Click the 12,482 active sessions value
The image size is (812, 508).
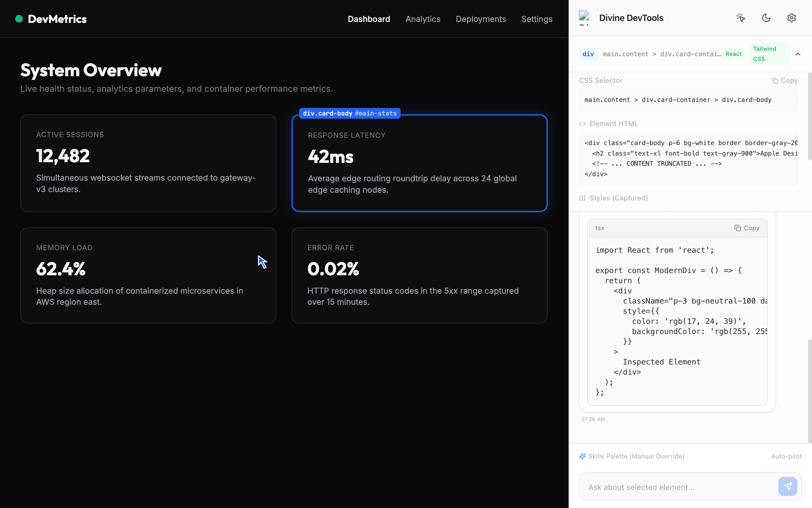tap(63, 156)
